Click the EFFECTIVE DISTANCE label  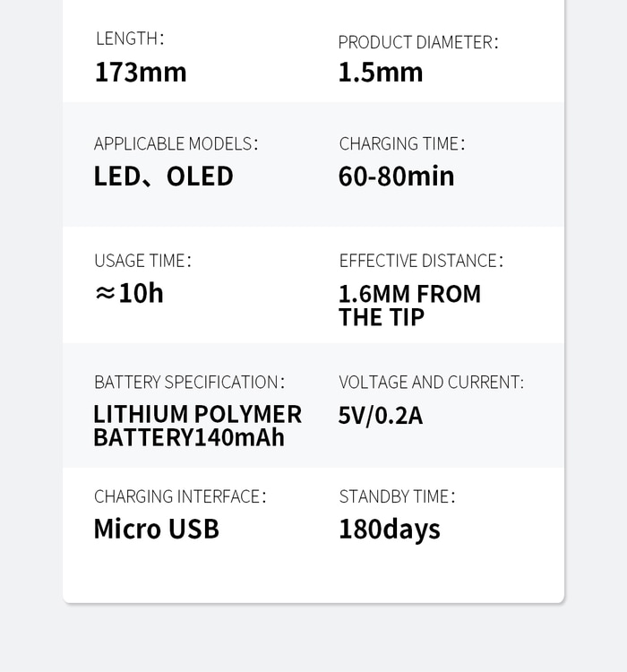[x=420, y=261]
